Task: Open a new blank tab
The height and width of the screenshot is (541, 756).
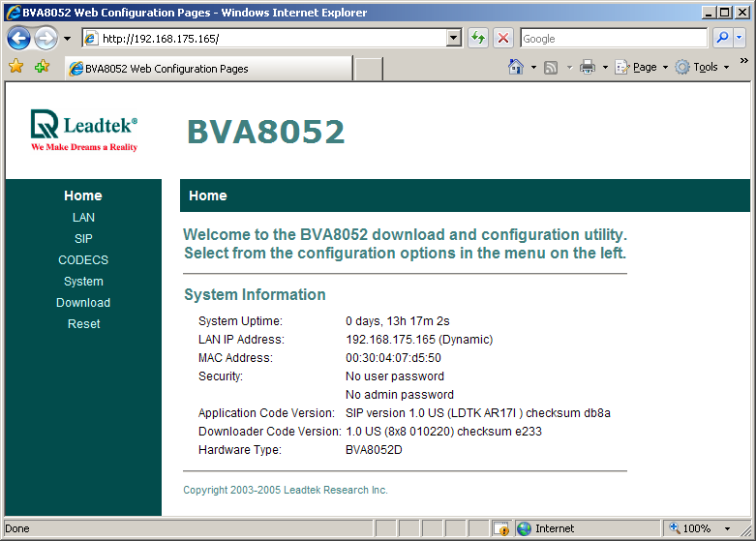Action: click(369, 69)
